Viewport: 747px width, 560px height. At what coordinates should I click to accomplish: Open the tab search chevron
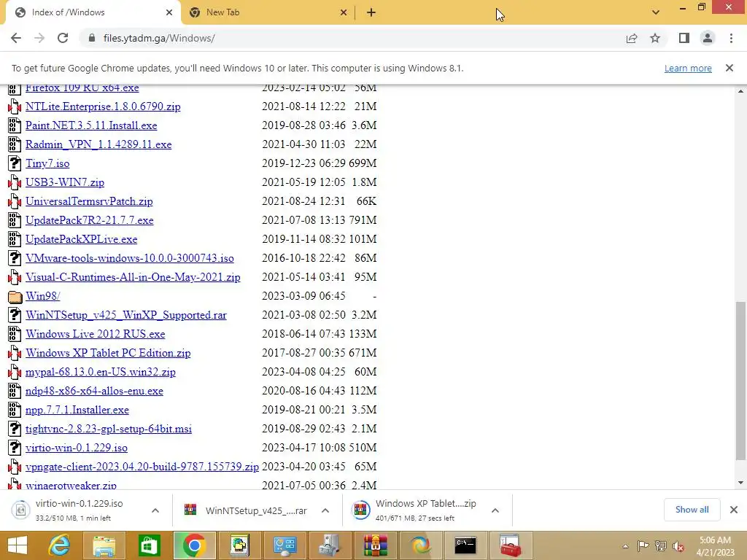coord(656,12)
